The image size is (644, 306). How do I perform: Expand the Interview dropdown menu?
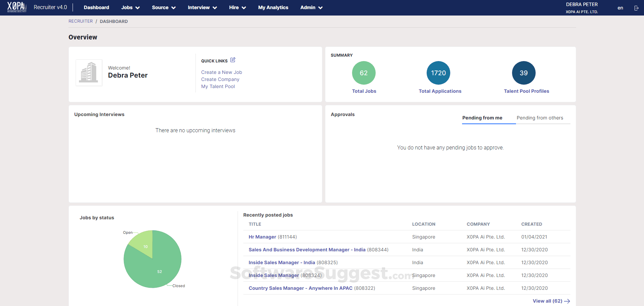[202, 7]
